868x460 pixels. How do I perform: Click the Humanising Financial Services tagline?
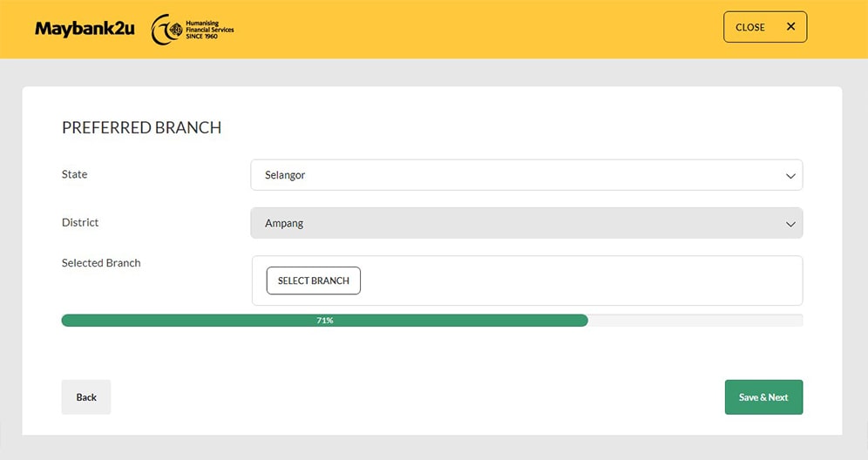point(209,30)
